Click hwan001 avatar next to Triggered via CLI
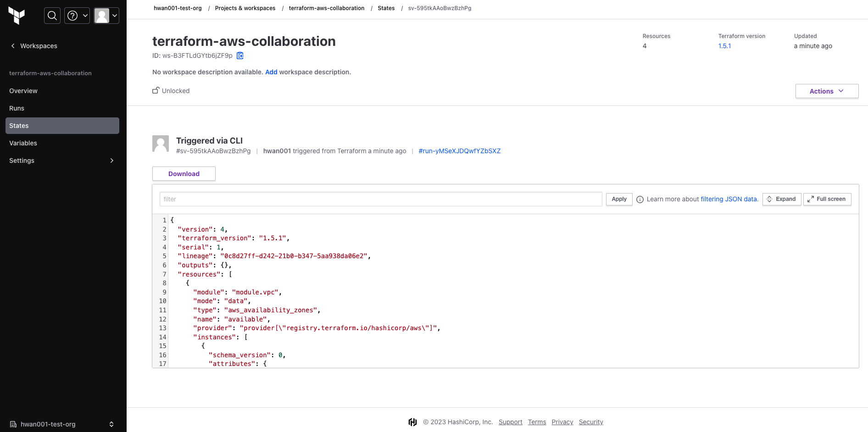868x432 pixels. click(161, 144)
